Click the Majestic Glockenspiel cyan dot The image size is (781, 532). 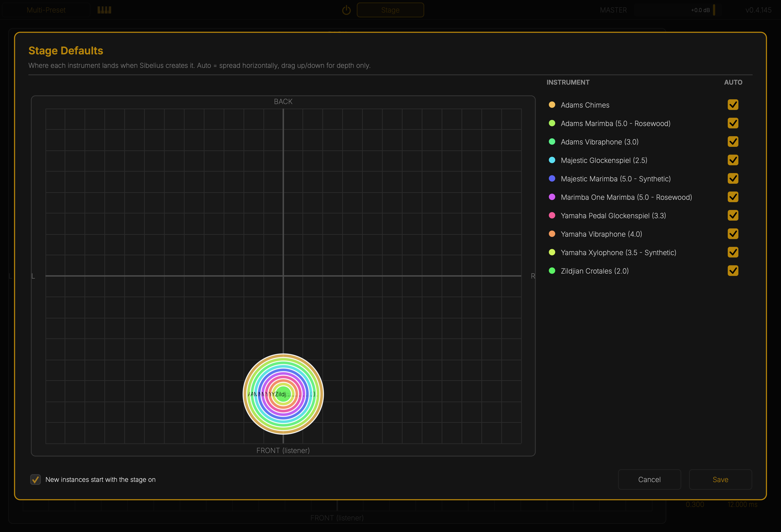(552, 160)
